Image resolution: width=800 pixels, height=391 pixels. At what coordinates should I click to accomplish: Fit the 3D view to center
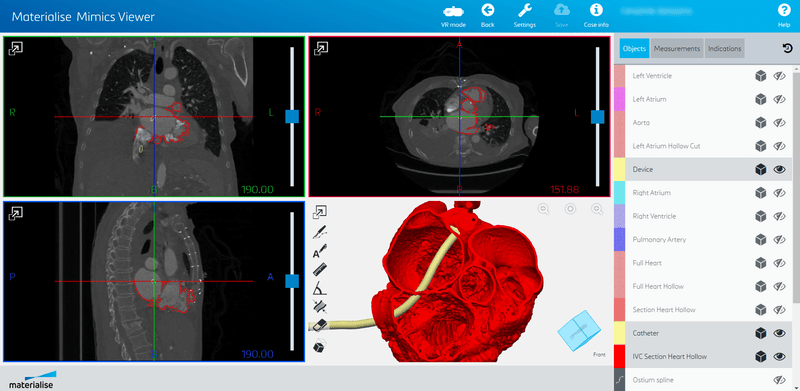point(570,209)
